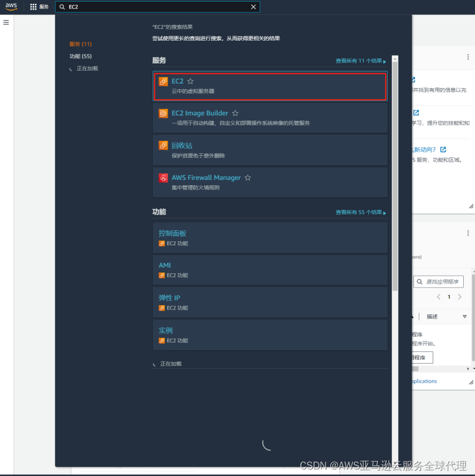Filter results by 服务 (11)
475x476 pixels.
[x=80, y=44]
